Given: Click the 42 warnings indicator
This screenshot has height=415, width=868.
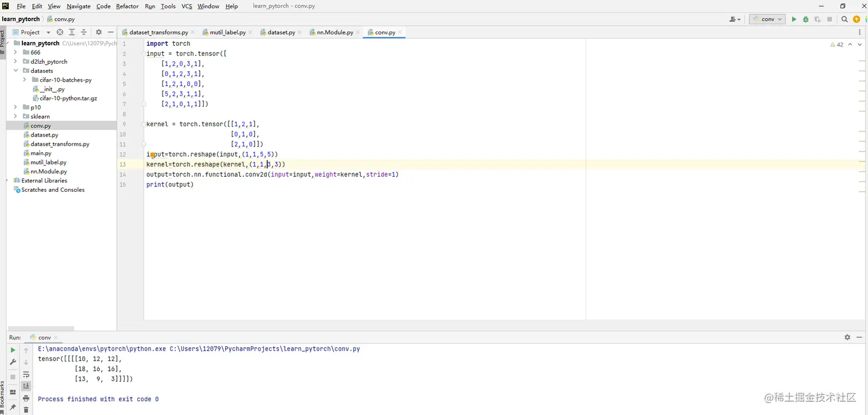Looking at the screenshot, I should tap(837, 44).
